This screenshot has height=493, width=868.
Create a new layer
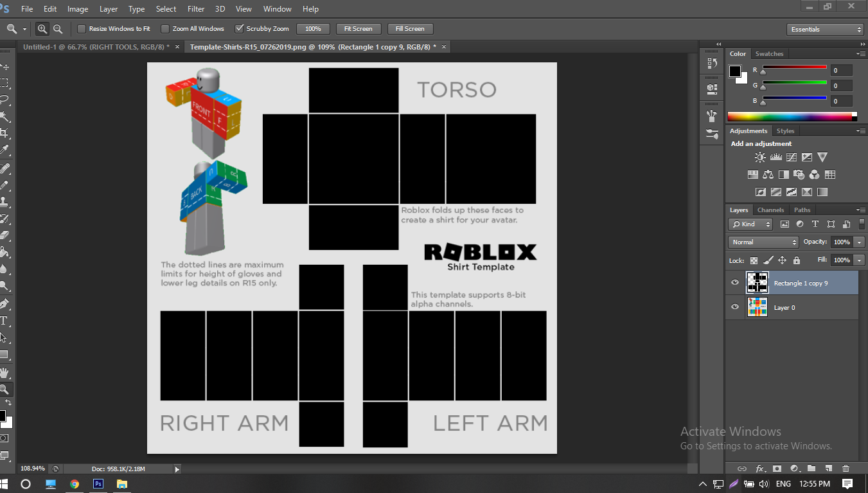click(829, 469)
